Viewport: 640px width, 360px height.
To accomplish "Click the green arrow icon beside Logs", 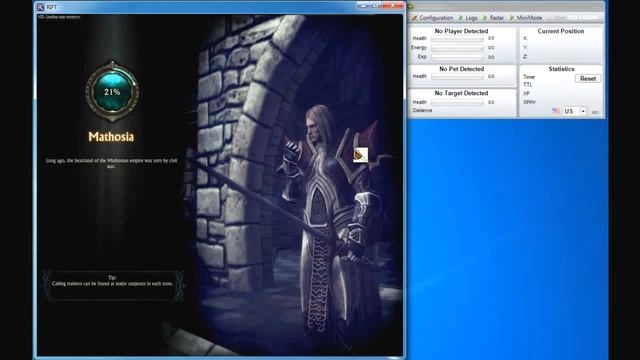I will pos(461,18).
